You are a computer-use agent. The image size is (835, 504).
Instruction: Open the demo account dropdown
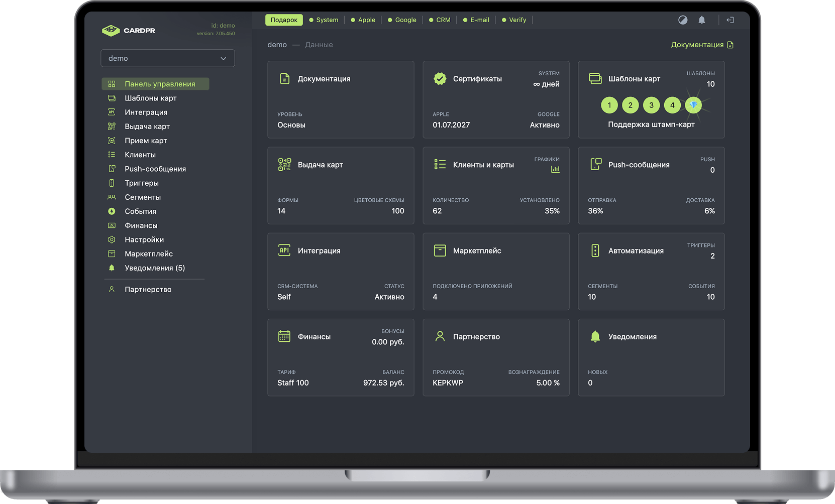168,58
